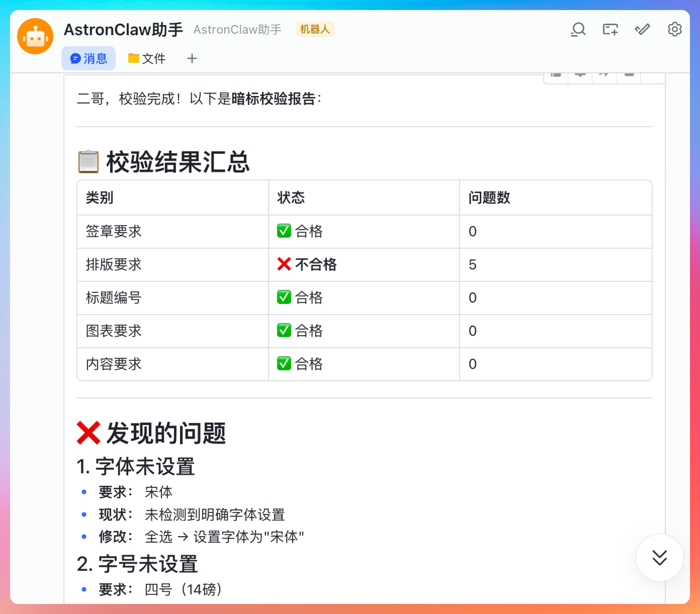Add a new tab with plus button
Screen dimensions: 700x614
pos(192,59)
